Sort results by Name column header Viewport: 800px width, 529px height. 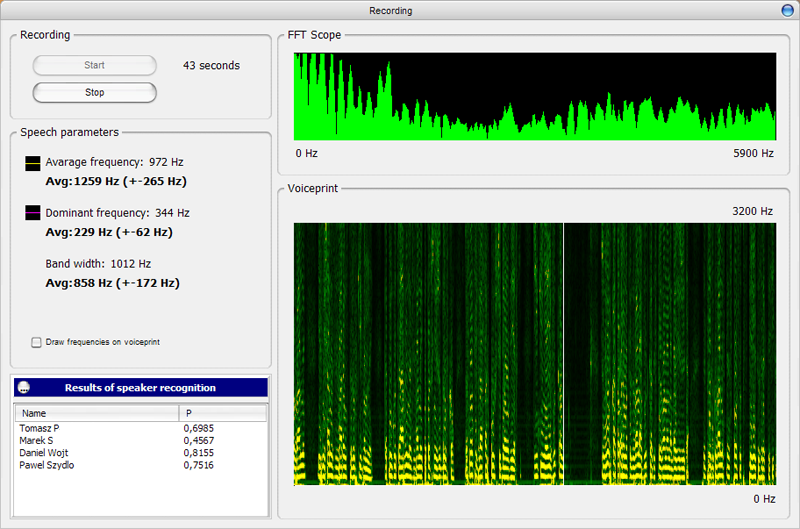point(97,413)
